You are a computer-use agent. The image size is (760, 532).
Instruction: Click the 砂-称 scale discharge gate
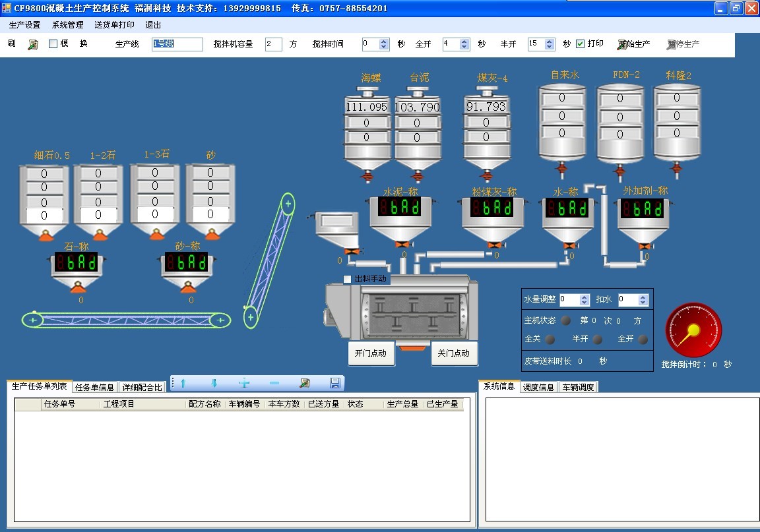[188, 287]
